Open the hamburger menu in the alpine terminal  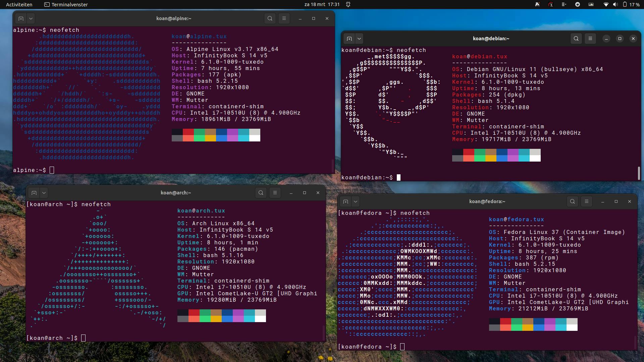[284, 18]
